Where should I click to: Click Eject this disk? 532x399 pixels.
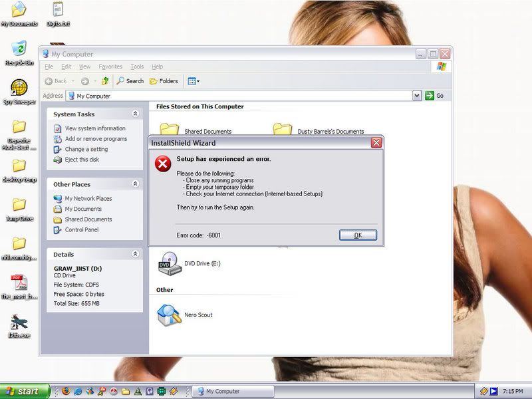(x=76, y=160)
